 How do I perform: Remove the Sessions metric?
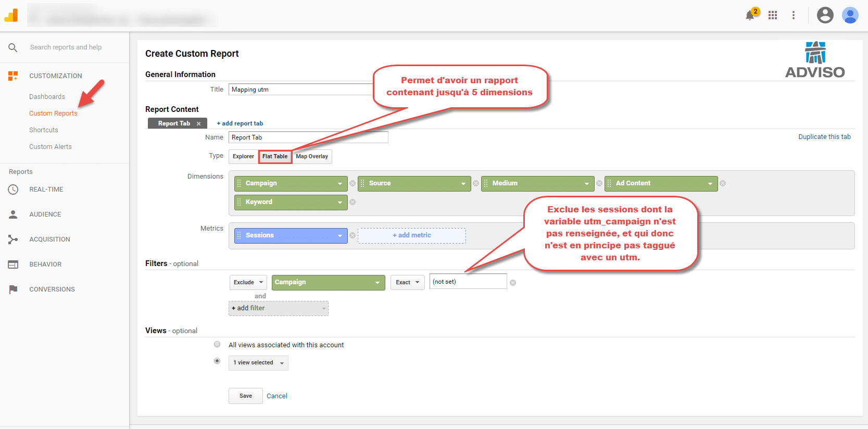pos(353,235)
